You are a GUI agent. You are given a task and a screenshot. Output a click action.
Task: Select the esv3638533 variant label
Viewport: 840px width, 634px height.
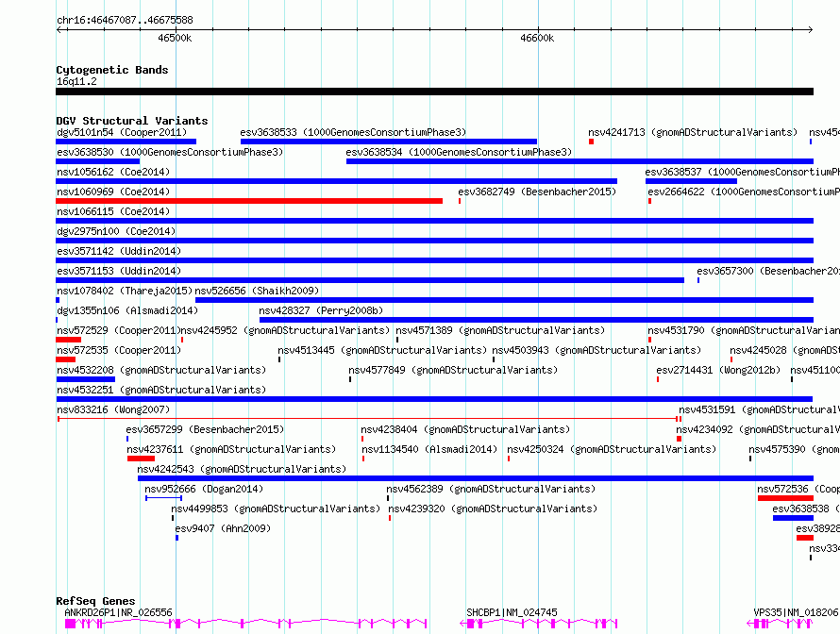click(x=353, y=132)
